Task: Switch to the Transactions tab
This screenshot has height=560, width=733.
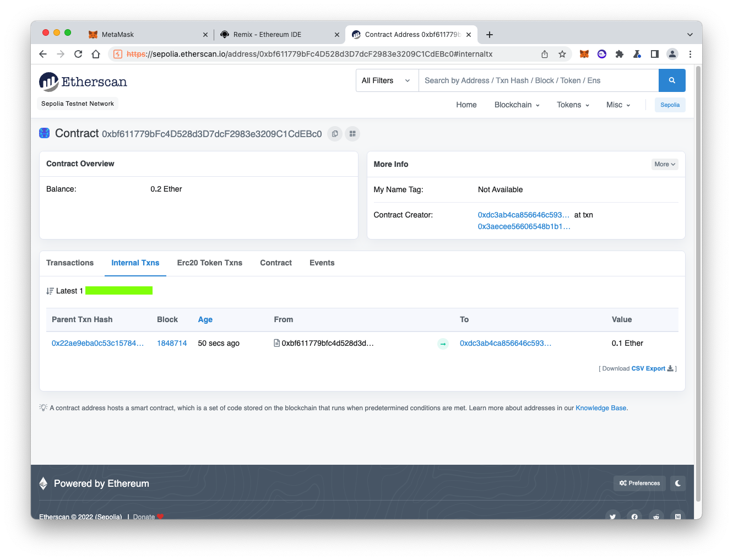Action: tap(70, 263)
